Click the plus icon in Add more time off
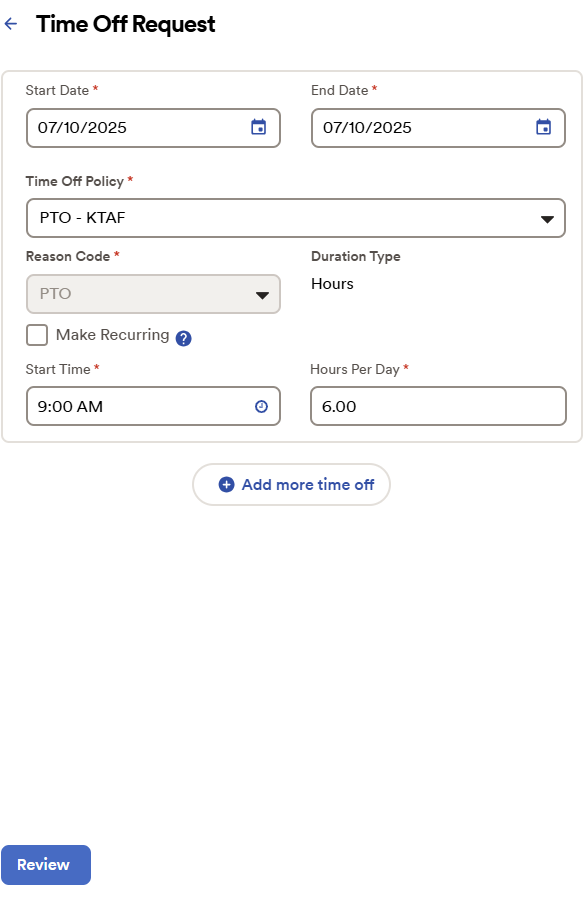Screen dimensions: 584x898 [x=227, y=485]
